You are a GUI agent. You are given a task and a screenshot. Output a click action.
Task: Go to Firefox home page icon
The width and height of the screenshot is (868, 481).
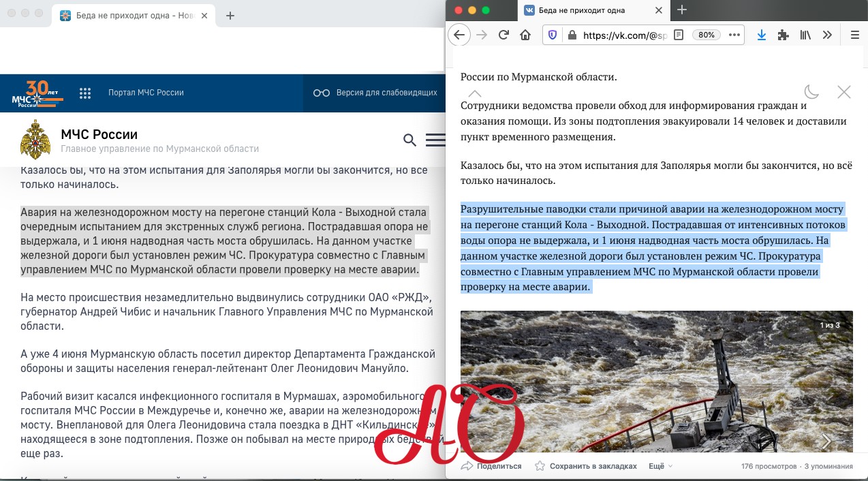tap(525, 35)
